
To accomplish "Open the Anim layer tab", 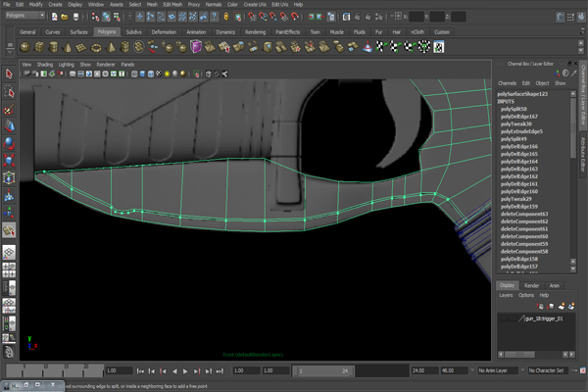I will click(x=555, y=285).
